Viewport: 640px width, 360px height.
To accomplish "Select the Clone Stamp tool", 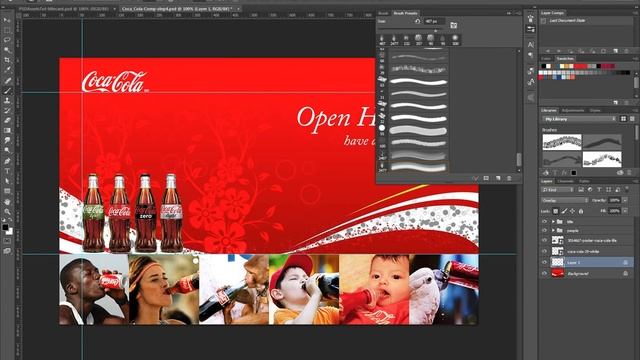I will pos(7,100).
